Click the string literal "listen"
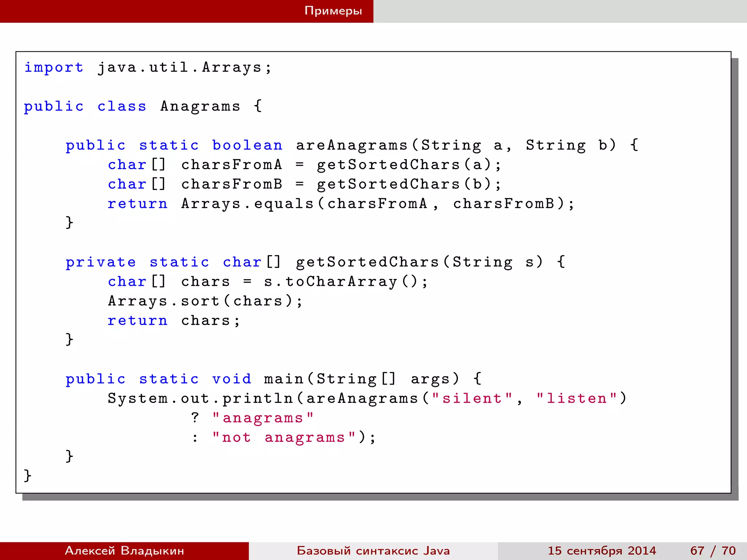Viewport: 747px width, 560px height. 576,398
